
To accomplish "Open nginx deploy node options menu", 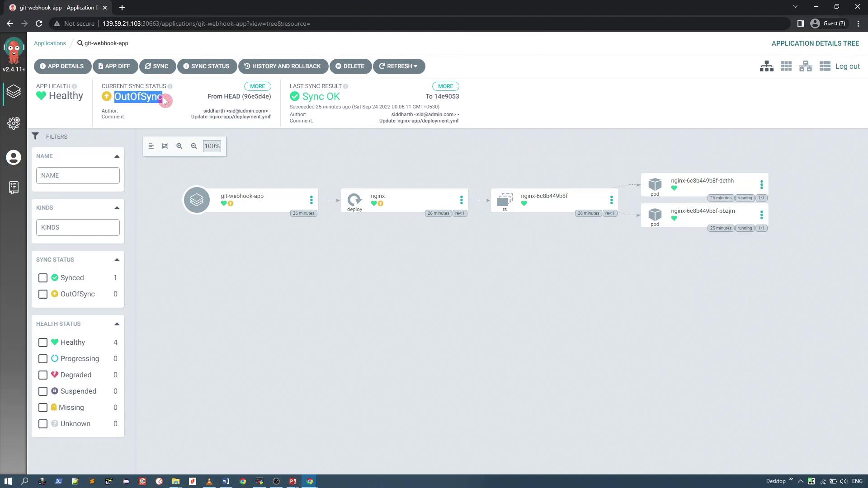I will coord(461,200).
